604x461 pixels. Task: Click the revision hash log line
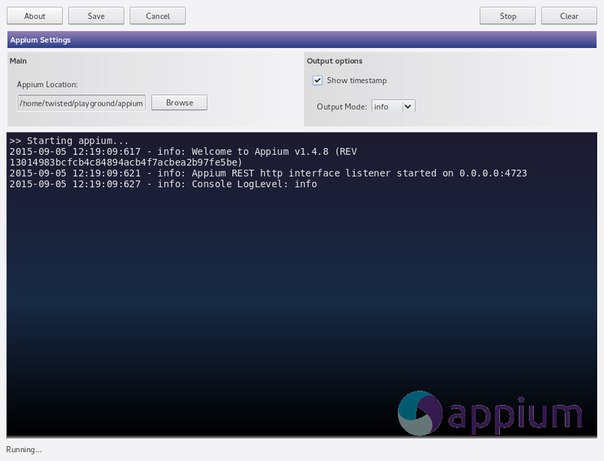pyautogui.click(x=126, y=163)
